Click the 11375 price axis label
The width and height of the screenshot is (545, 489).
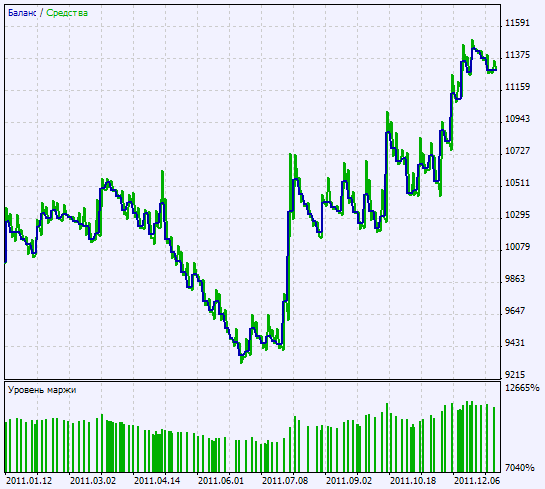coord(517,55)
